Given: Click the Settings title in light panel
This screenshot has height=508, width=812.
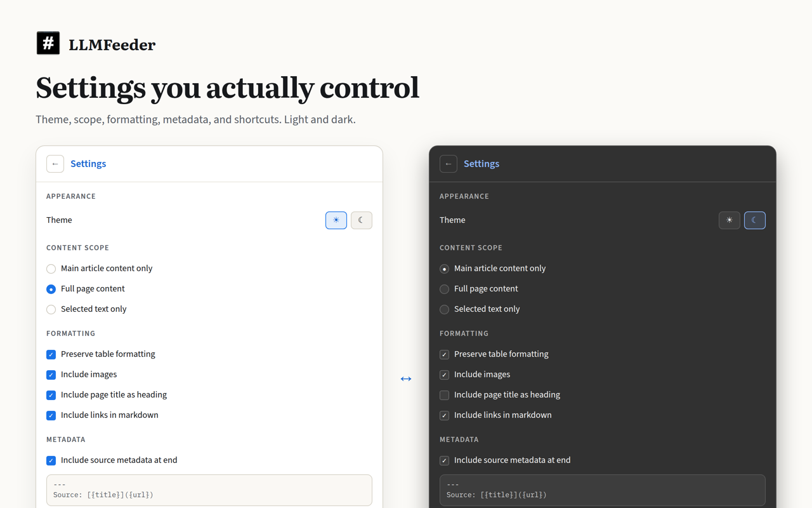Looking at the screenshot, I should point(88,164).
